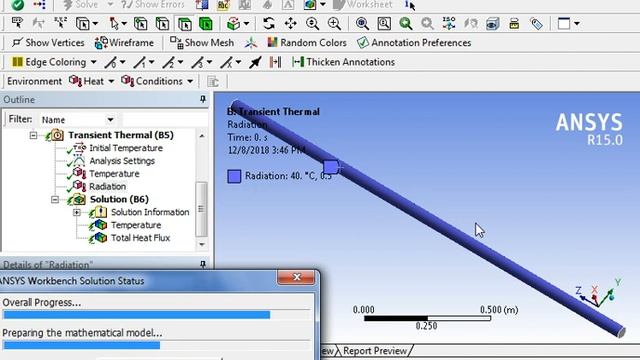Pin the Details of Radiation panel
Viewport: 640px width, 360px height.
[202, 264]
